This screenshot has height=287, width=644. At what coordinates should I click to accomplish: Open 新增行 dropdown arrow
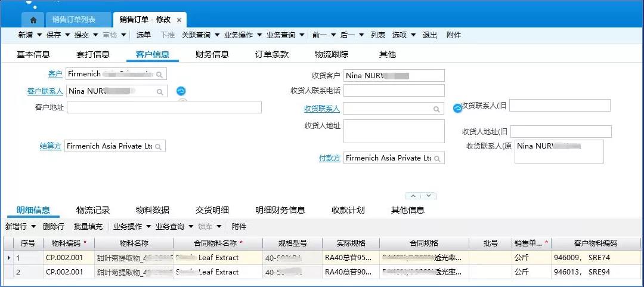33,227
